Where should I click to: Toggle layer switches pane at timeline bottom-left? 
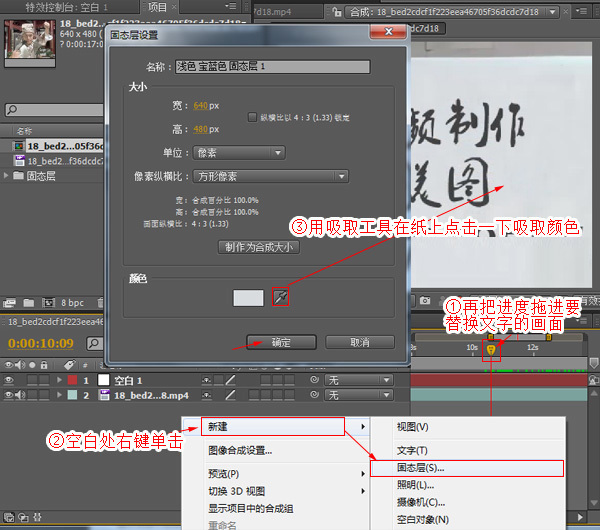click(9, 517)
